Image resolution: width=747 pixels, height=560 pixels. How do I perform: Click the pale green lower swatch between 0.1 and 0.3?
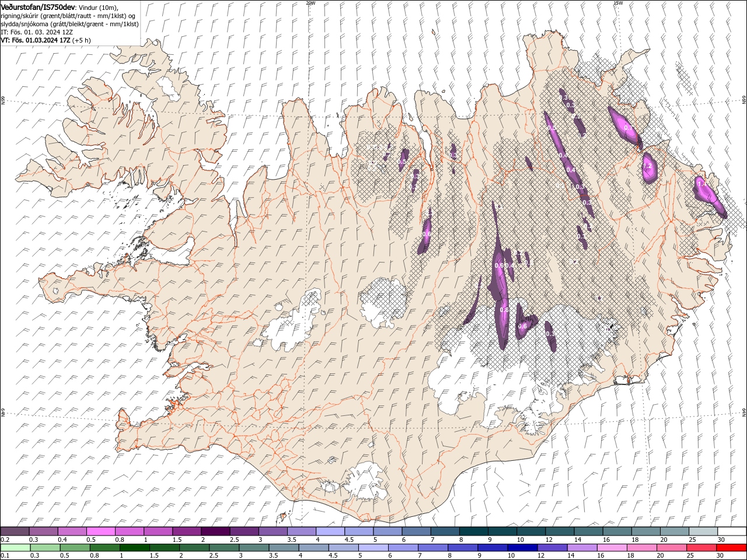point(15,548)
